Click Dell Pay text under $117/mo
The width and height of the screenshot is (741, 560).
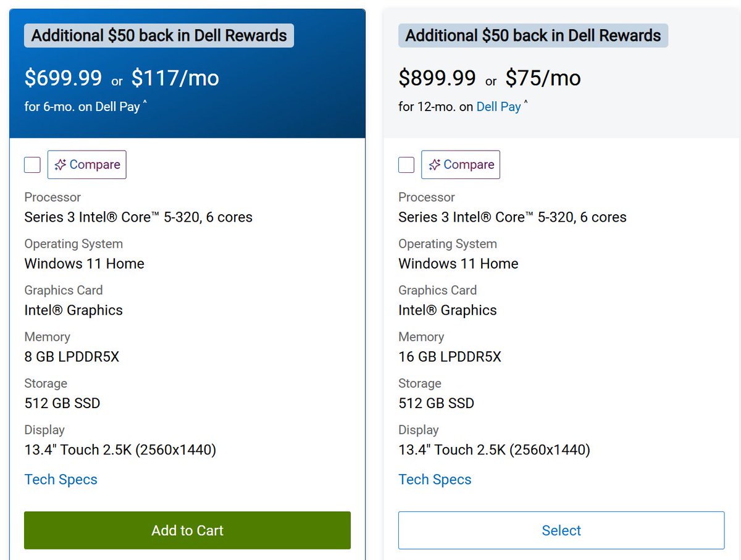tap(117, 107)
